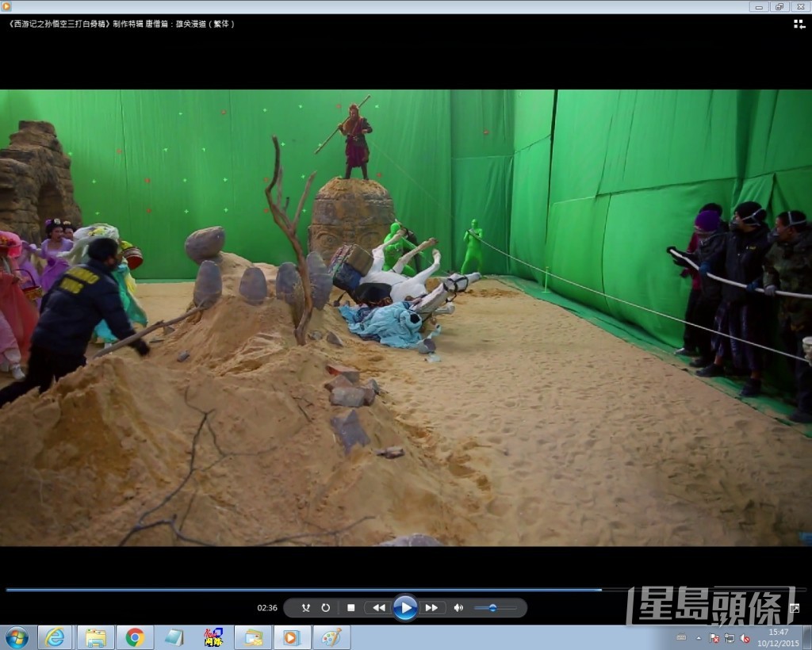Screen dimensions: 812x650
Task: Launch Internet Explorer from the taskbar
Action: click(55, 637)
